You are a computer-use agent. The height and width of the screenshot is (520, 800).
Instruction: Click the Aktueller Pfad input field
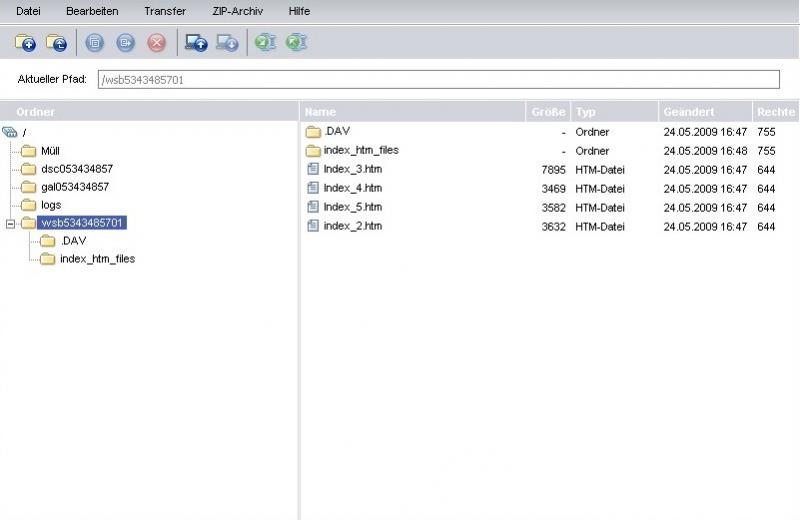pos(438,80)
